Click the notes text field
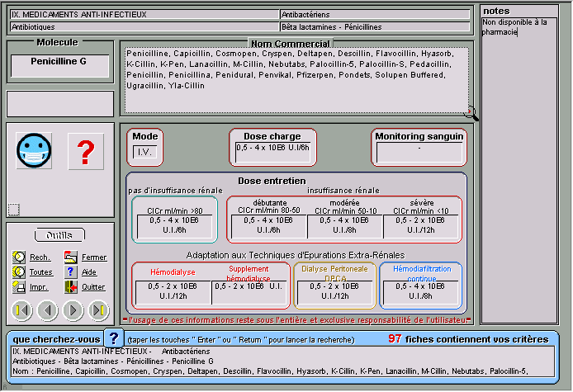This screenshot has width=573, height=392. [x=519, y=170]
